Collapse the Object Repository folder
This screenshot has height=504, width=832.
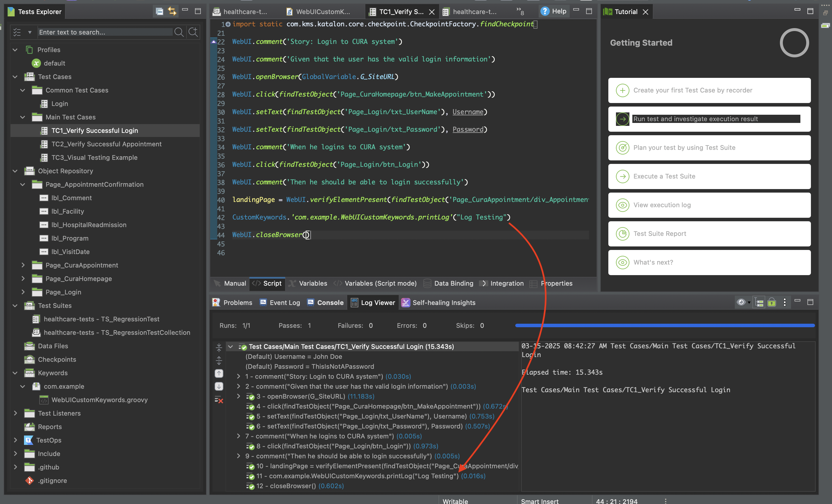pos(15,171)
